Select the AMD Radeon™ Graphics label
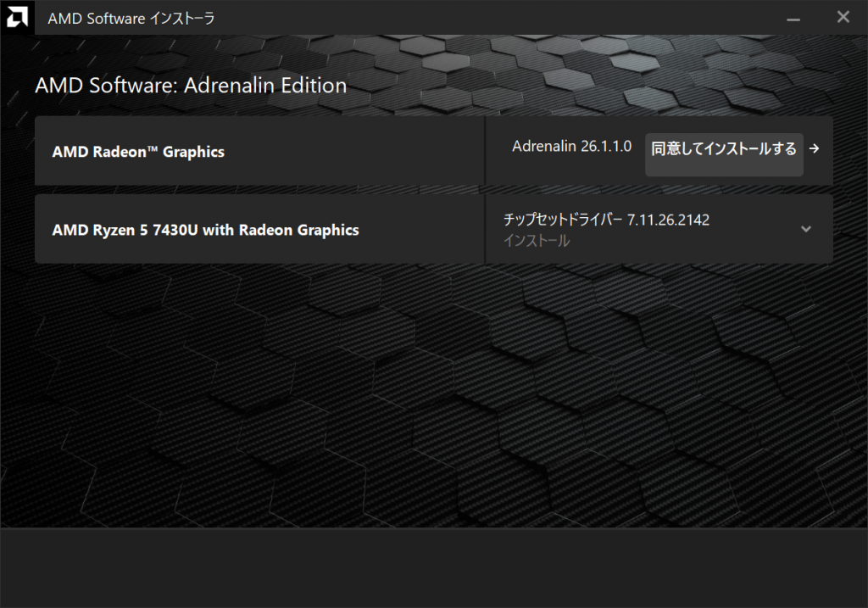Screen dimensions: 868x608 click(x=138, y=152)
